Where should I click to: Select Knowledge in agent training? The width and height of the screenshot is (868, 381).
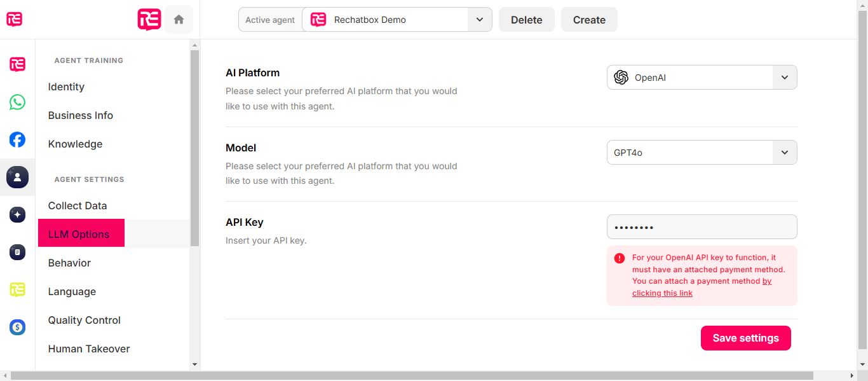pos(75,144)
